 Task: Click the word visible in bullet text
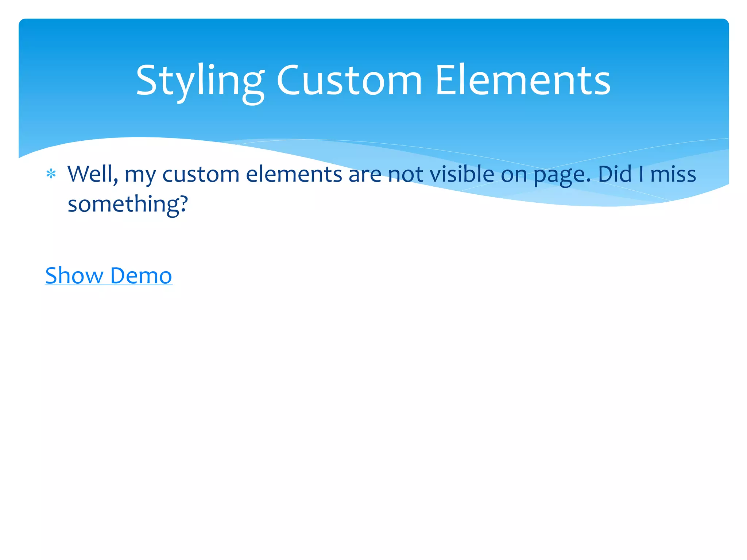point(462,174)
